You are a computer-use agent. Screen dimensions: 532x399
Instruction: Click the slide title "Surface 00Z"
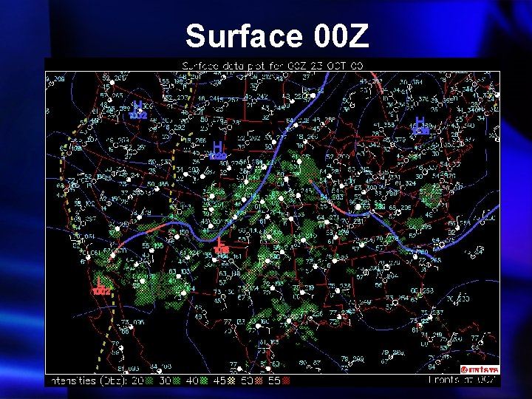click(277, 35)
